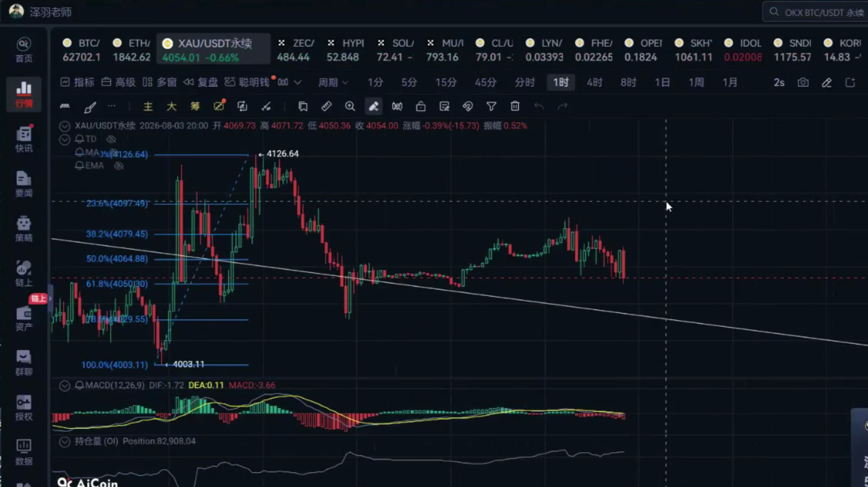Open the 周期 period dropdown
The height and width of the screenshot is (487, 868).
[x=333, y=82]
